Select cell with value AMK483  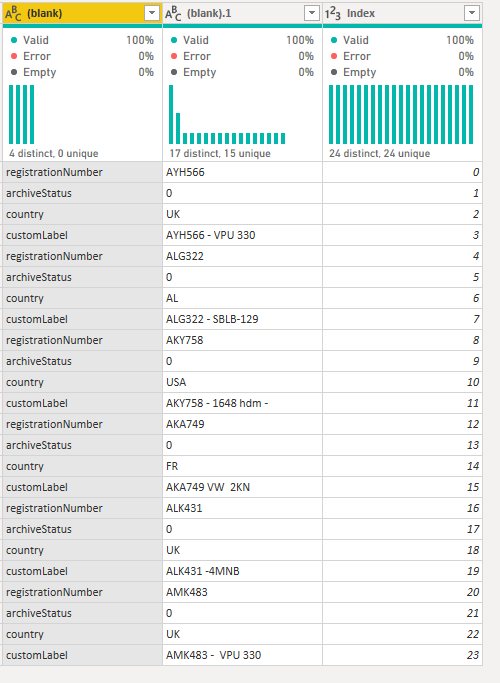[x=242, y=592]
